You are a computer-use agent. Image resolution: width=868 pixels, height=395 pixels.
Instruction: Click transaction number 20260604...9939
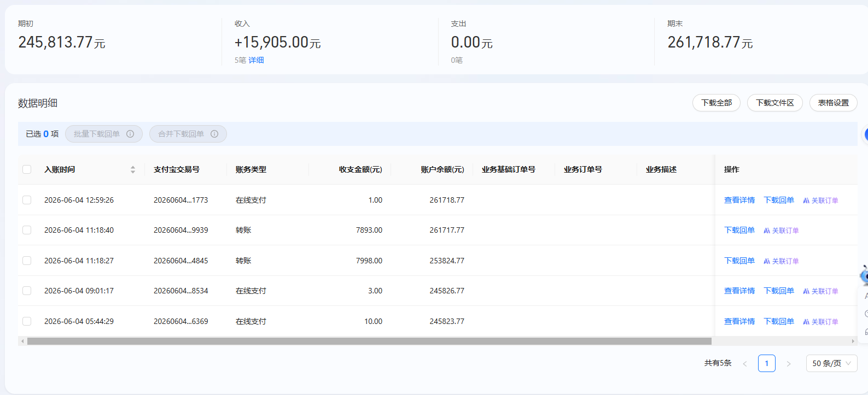coord(181,230)
